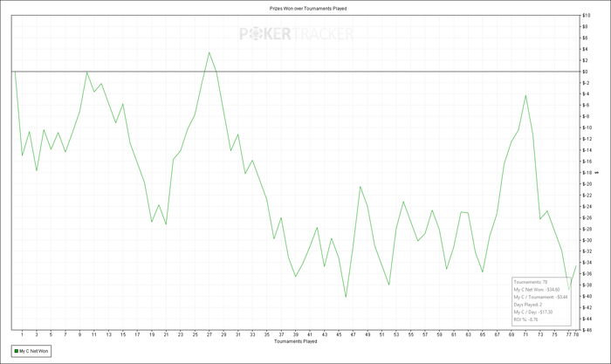Select the 'My C Net Won' legend label
Screen dimensions: 611x364
click(x=33, y=351)
